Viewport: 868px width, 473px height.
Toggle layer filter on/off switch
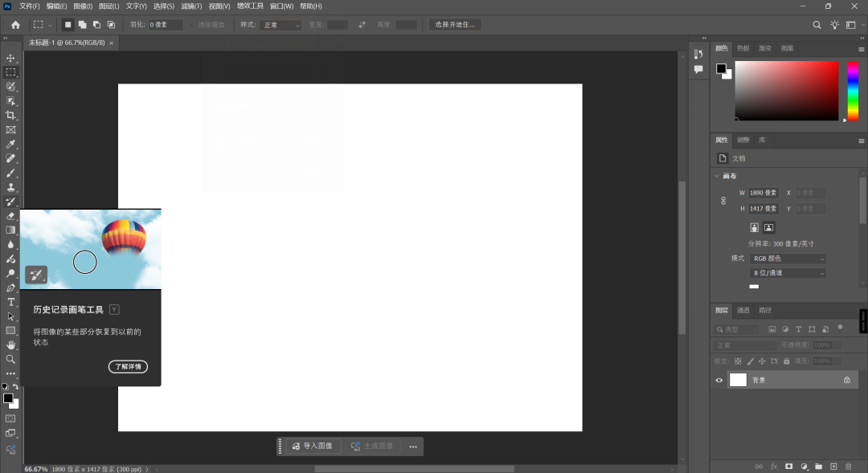(x=841, y=328)
